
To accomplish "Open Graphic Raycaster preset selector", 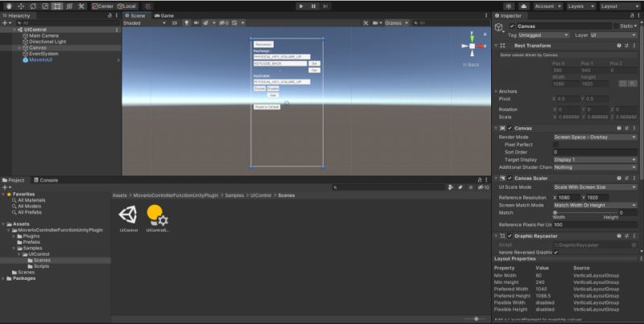I will pos(626,236).
